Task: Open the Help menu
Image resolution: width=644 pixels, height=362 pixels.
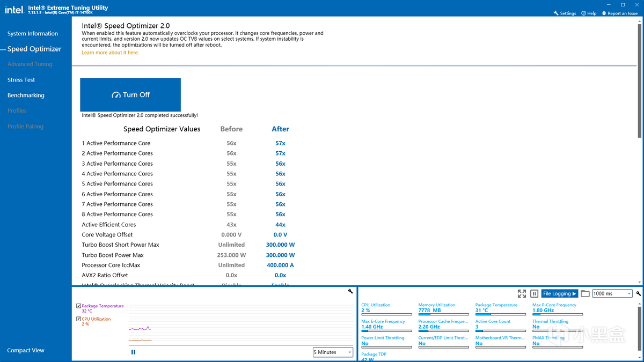Action: click(x=589, y=13)
